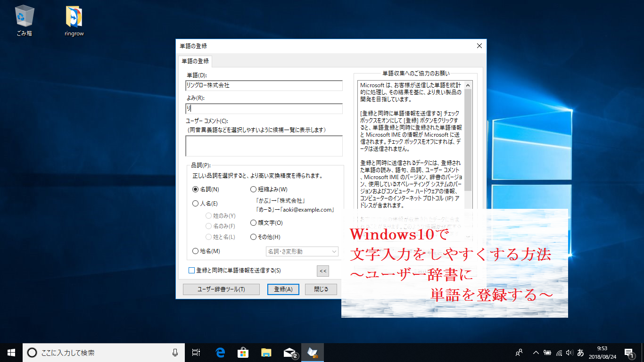Show hidden system tray icons
The image size is (644, 362).
pyautogui.click(x=536, y=352)
